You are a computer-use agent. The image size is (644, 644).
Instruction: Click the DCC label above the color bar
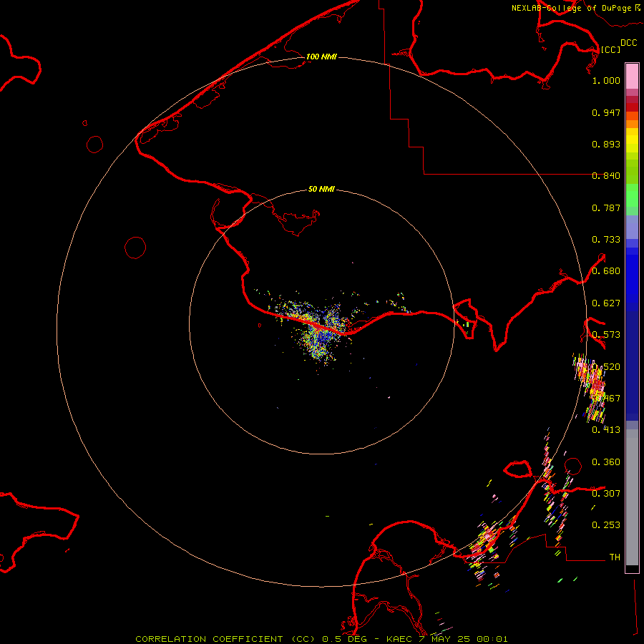(x=628, y=43)
